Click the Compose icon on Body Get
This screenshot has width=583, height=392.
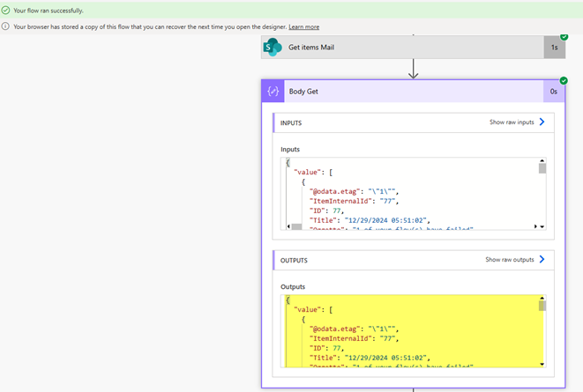[273, 91]
